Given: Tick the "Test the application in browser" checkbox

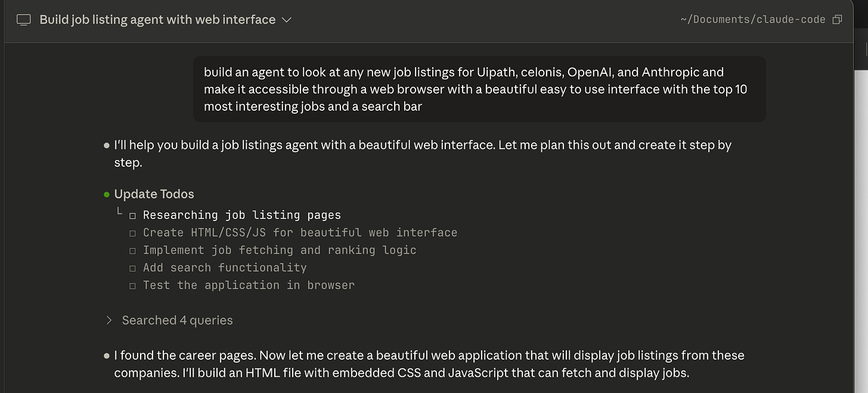Looking at the screenshot, I should 133,286.
